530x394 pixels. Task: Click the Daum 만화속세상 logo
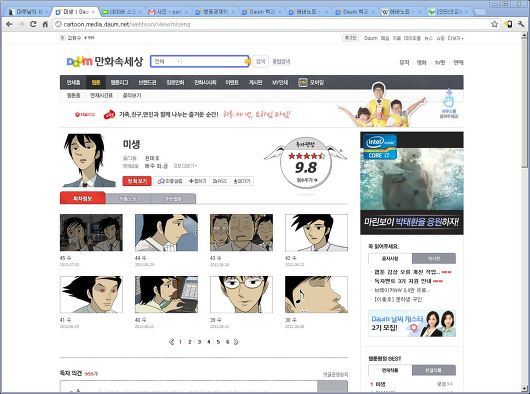point(105,61)
